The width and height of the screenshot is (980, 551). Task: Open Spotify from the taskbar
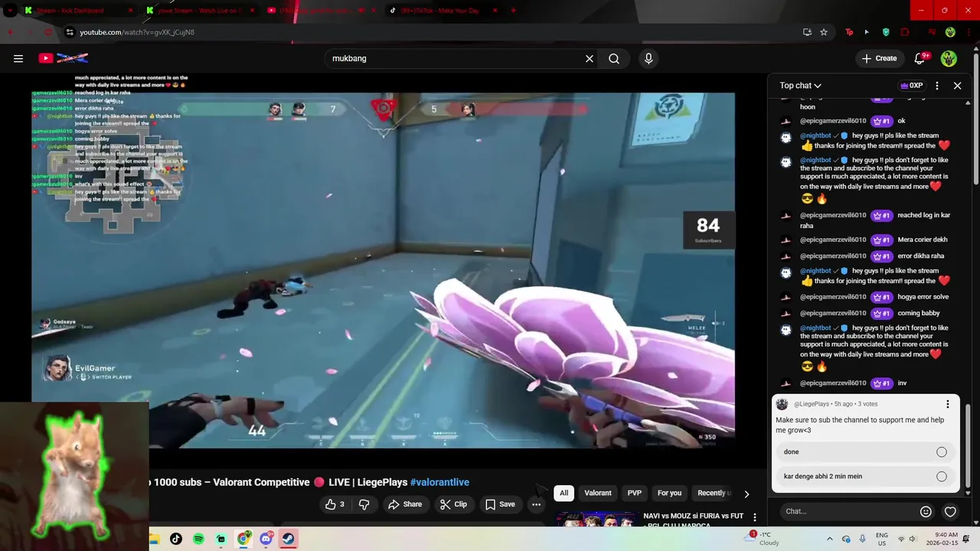pyautogui.click(x=198, y=539)
